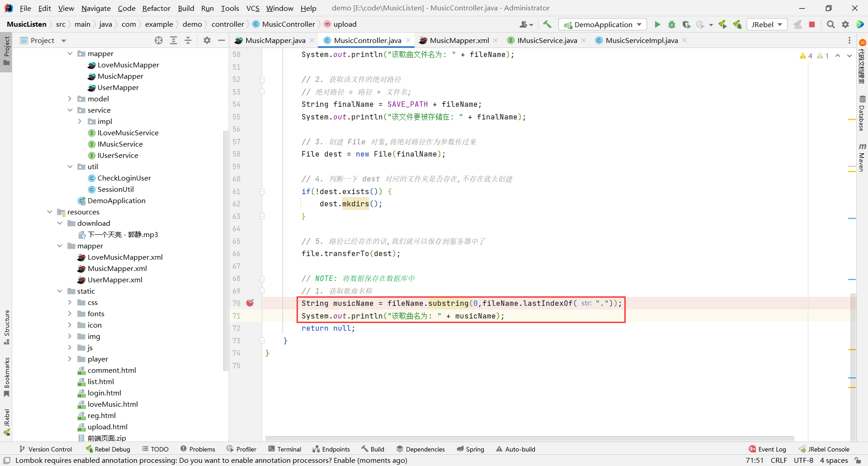Start debugging with the bug icon
This screenshot has width=868, height=466.
tap(672, 24)
